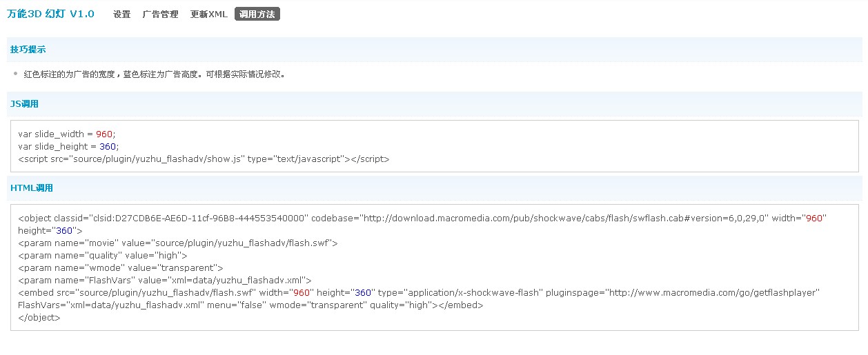
Task: Click the height="360"> line in HTML code
Action: point(50,230)
